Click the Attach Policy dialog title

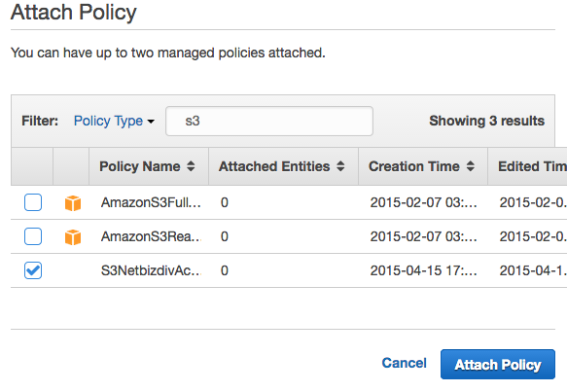(x=74, y=13)
